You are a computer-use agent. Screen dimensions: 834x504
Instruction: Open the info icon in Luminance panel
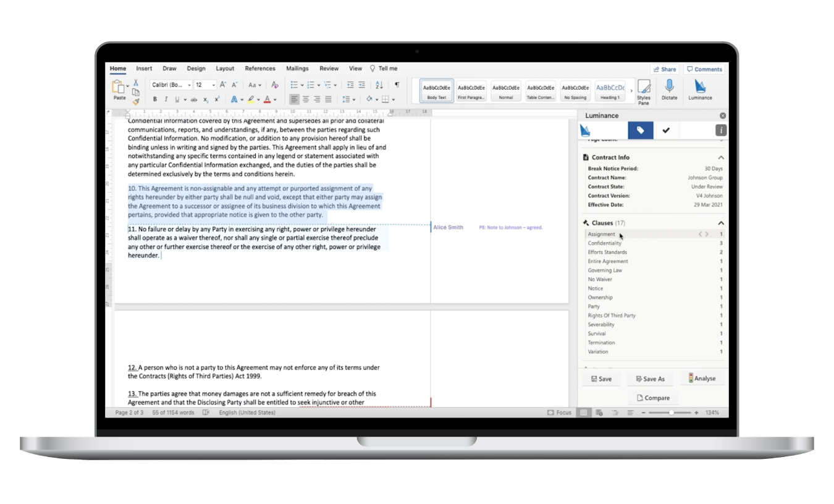coord(721,130)
